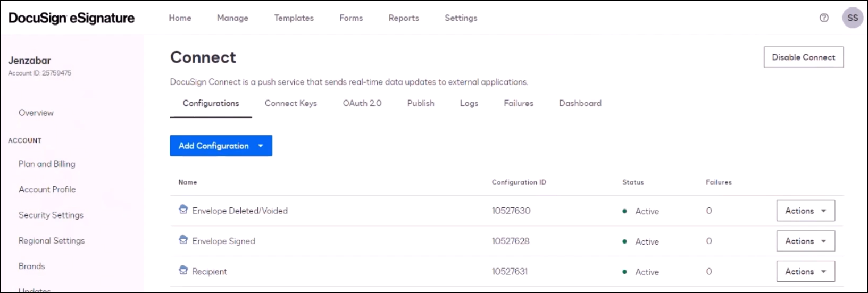Click the Name column header
The height and width of the screenshot is (293, 868).
(188, 182)
